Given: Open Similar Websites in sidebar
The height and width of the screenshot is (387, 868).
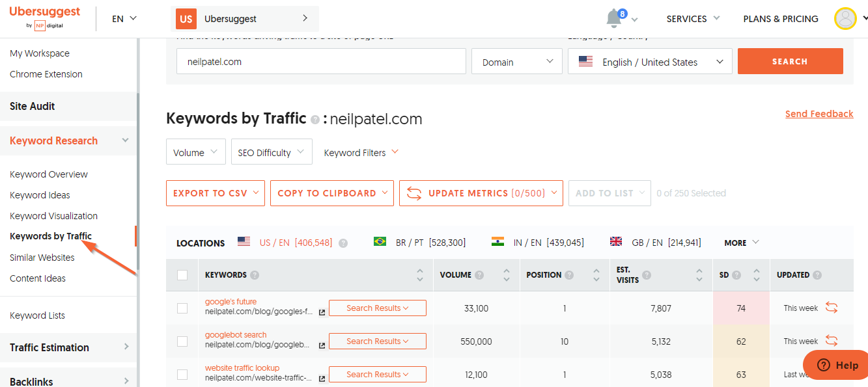Looking at the screenshot, I should click(42, 258).
